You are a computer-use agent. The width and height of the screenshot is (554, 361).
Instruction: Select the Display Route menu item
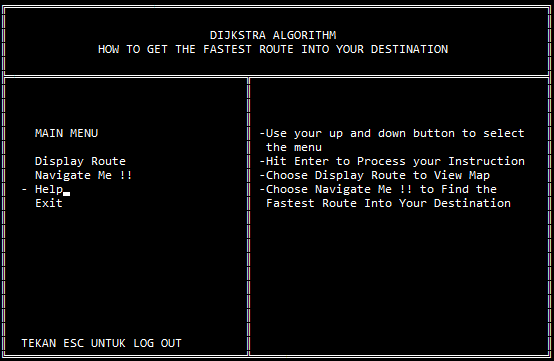pyautogui.click(x=80, y=161)
